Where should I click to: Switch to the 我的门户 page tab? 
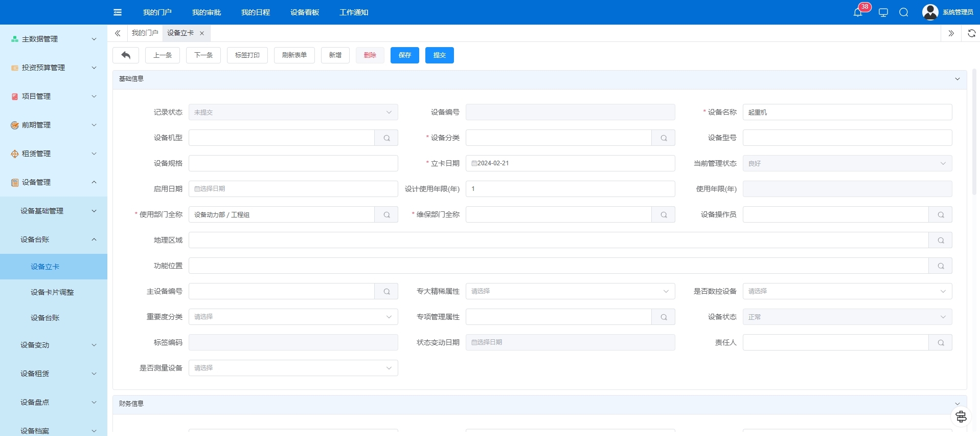[145, 33]
